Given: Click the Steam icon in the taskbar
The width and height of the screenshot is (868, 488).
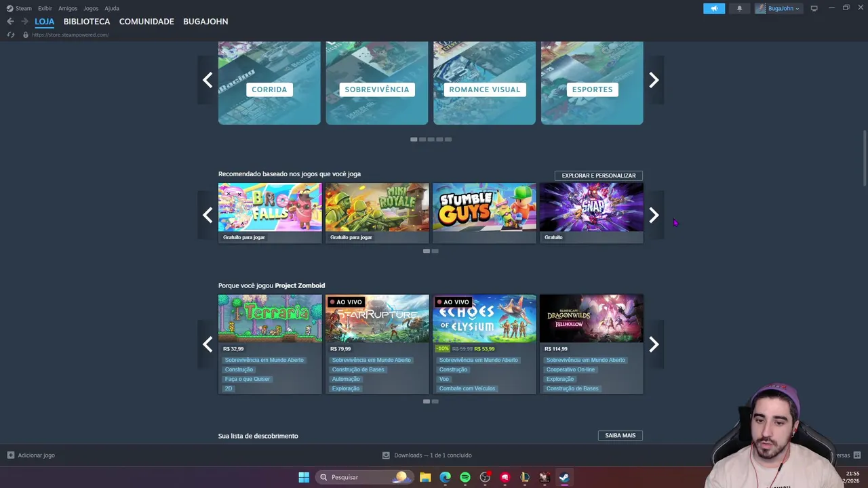Looking at the screenshot, I should [x=564, y=477].
